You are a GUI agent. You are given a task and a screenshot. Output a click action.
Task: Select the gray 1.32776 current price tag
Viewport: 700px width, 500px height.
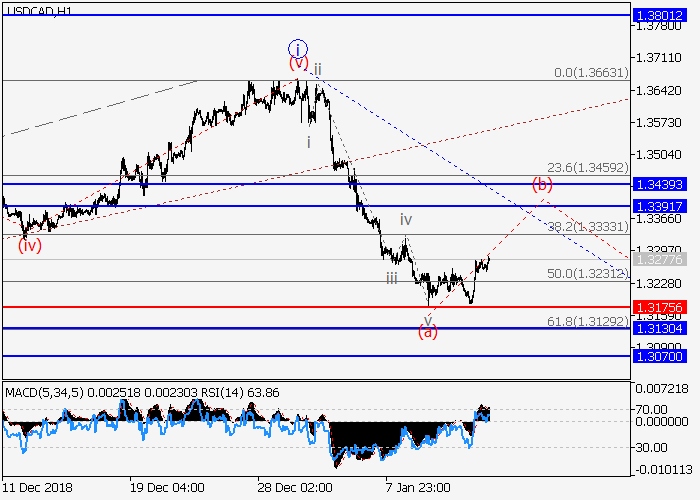pos(660,259)
